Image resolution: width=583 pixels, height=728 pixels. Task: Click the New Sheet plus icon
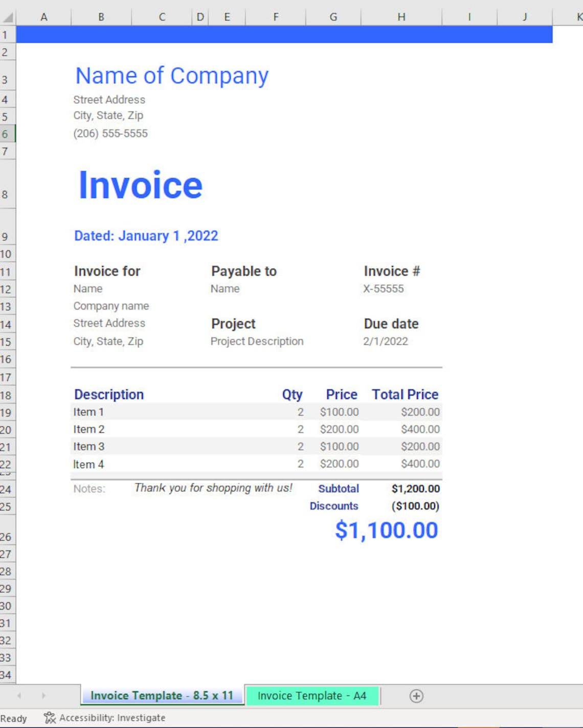[417, 696]
